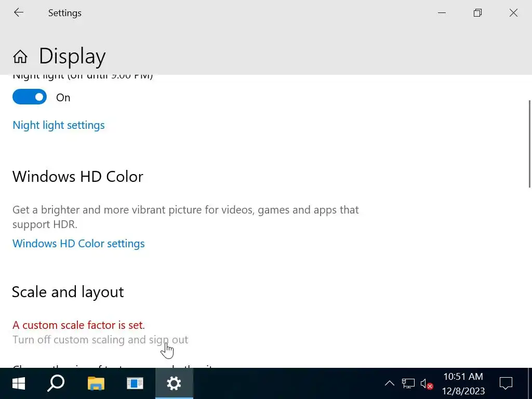Launch File Explorer from taskbar

click(x=96, y=384)
